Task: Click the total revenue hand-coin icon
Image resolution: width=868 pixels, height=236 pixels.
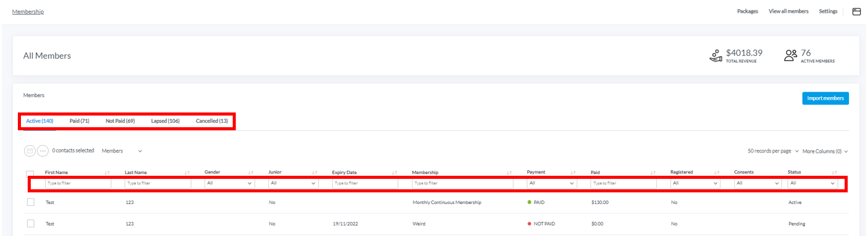Action: coord(716,55)
